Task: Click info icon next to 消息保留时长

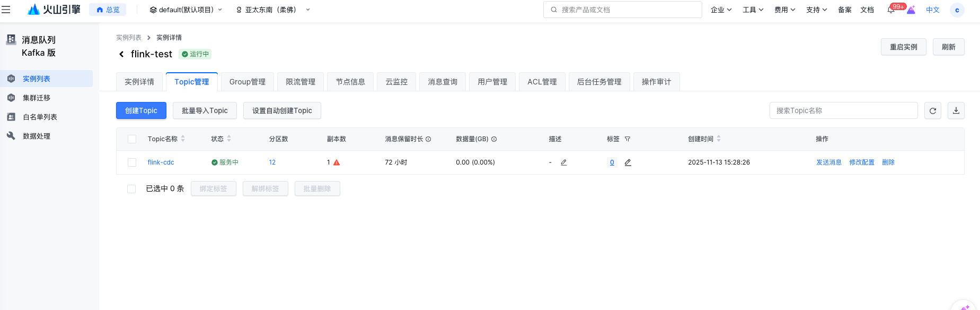Action: pyautogui.click(x=428, y=139)
